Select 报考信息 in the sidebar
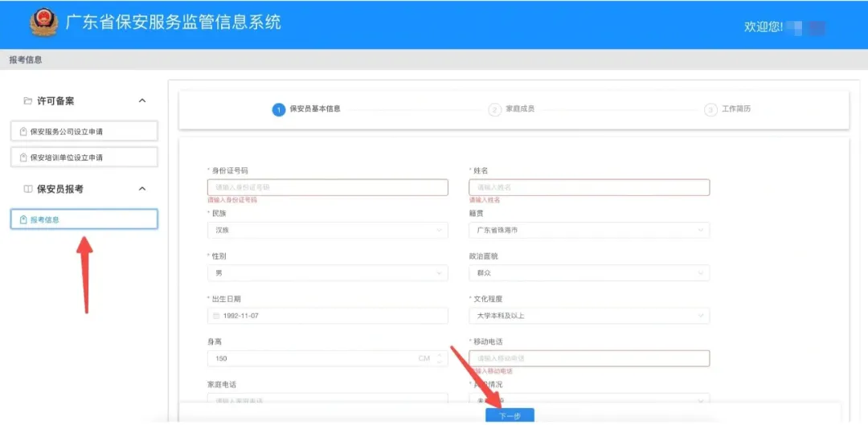Viewport: 868px width, 425px height. coord(84,219)
